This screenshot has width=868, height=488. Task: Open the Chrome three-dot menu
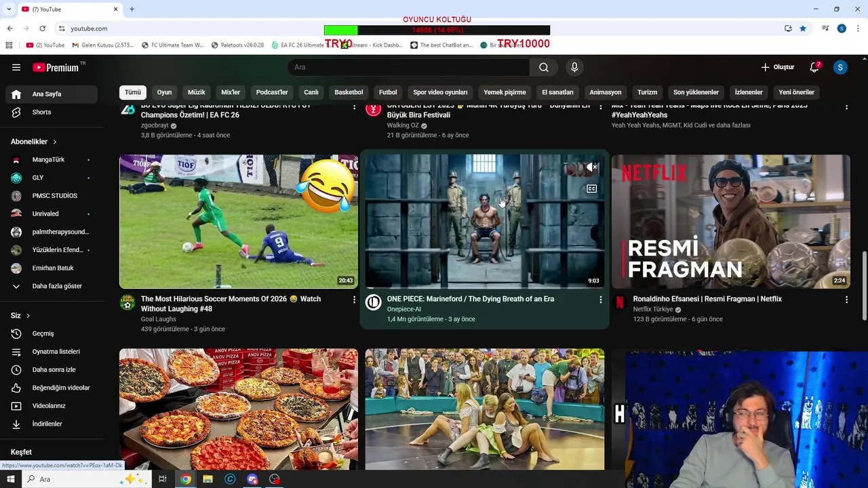(x=858, y=28)
